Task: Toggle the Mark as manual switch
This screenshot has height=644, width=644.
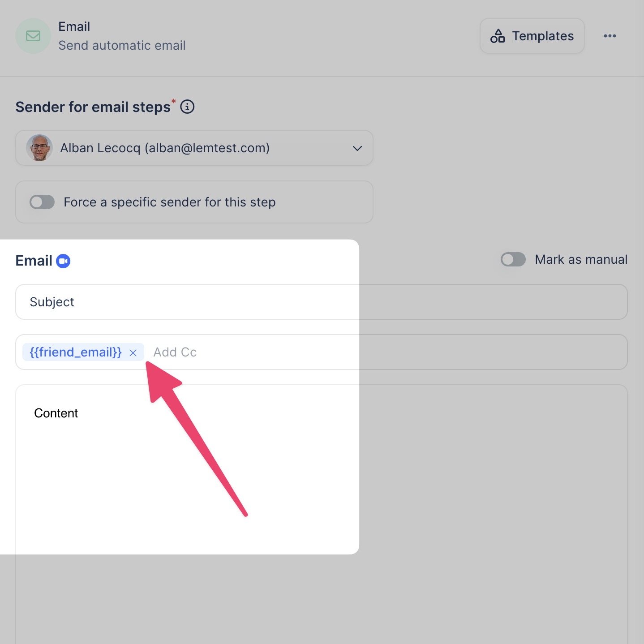Action: pyautogui.click(x=513, y=259)
